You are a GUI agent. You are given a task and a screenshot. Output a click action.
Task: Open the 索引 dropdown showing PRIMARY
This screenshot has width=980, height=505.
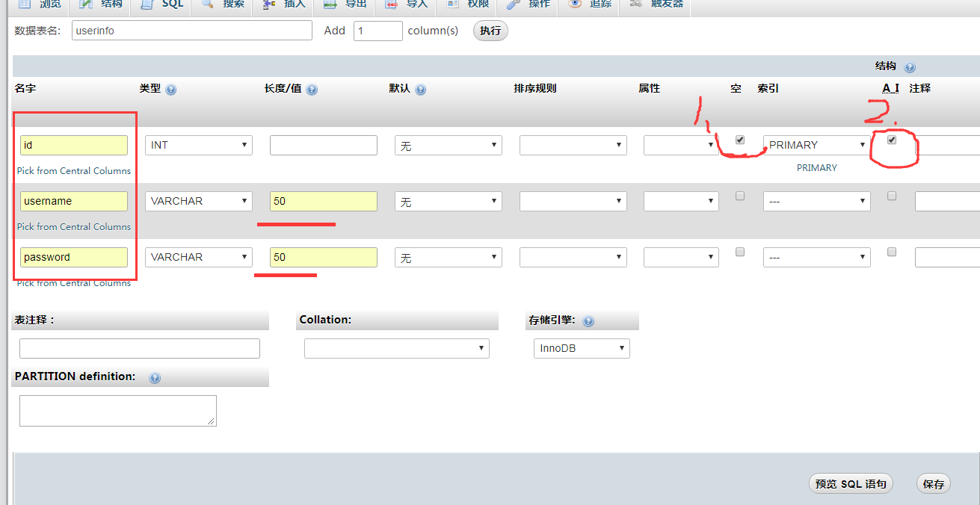(x=816, y=144)
